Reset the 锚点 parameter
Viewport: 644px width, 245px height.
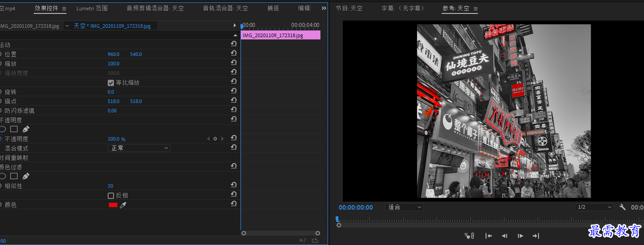point(233,100)
